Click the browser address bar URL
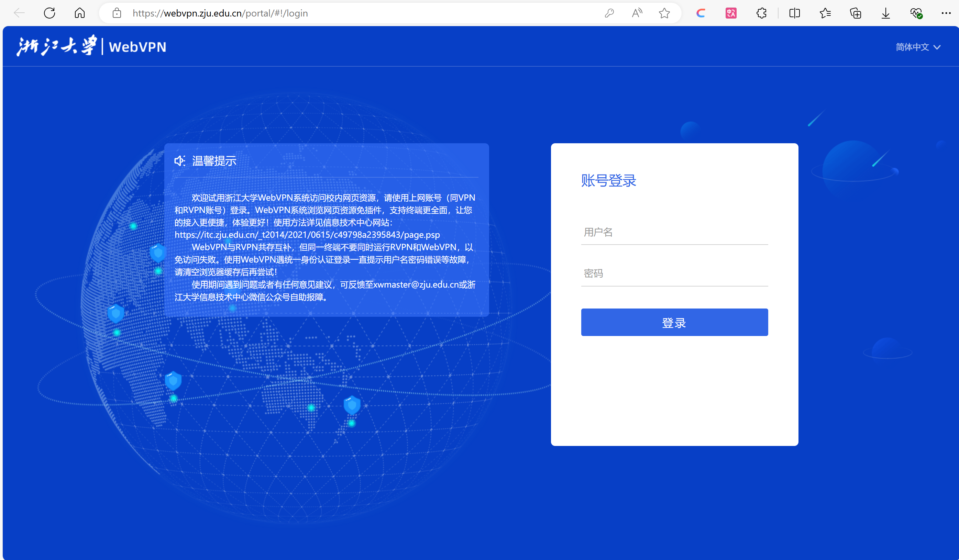The width and height of the screenshot is (959, 560). point(220,13)
